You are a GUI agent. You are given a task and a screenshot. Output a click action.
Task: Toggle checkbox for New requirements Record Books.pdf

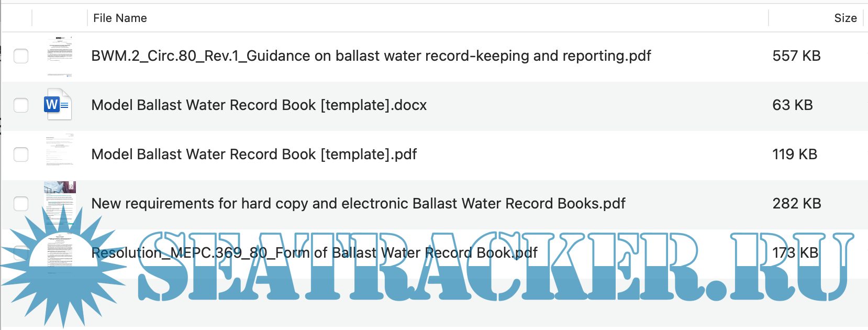21,204
